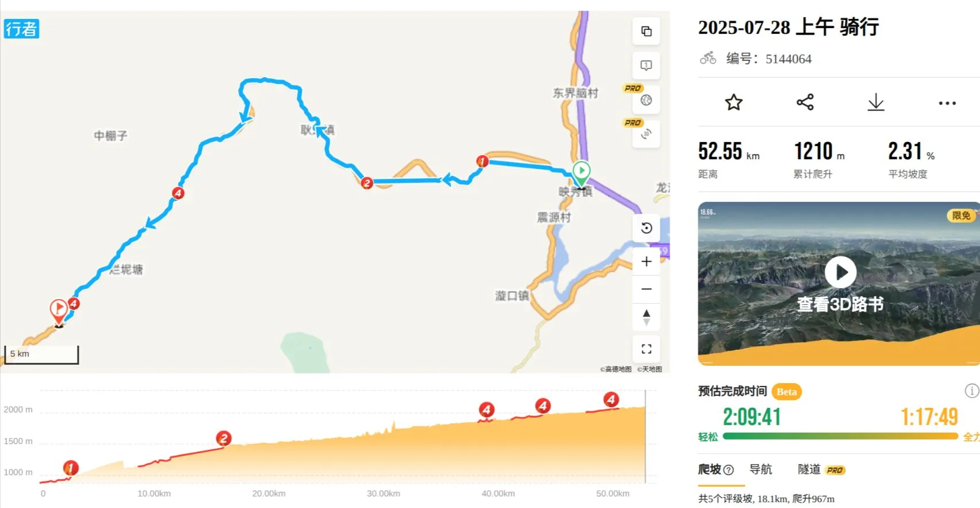Viewport: 980px width, 508px height.
Task: Toggle PRO satellite view button
Action: pyautogui.click(x=646, y=135)
